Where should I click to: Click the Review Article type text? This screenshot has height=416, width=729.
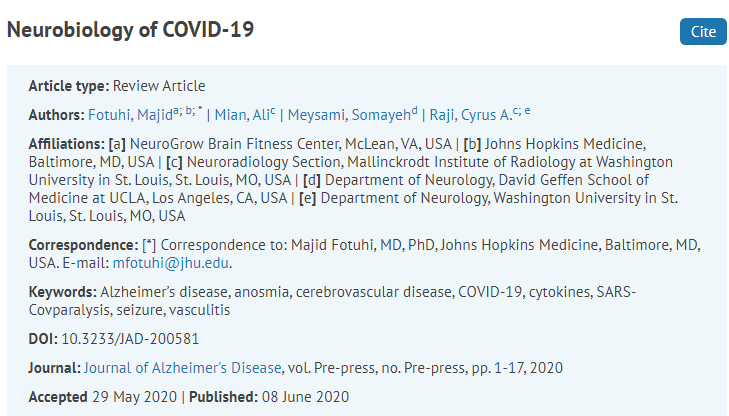159,86
